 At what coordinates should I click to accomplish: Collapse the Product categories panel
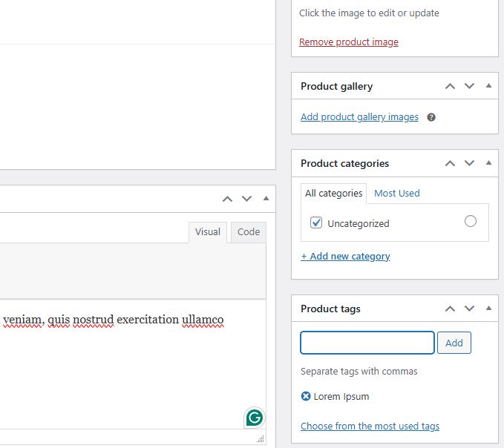click(x=488, y=163)
